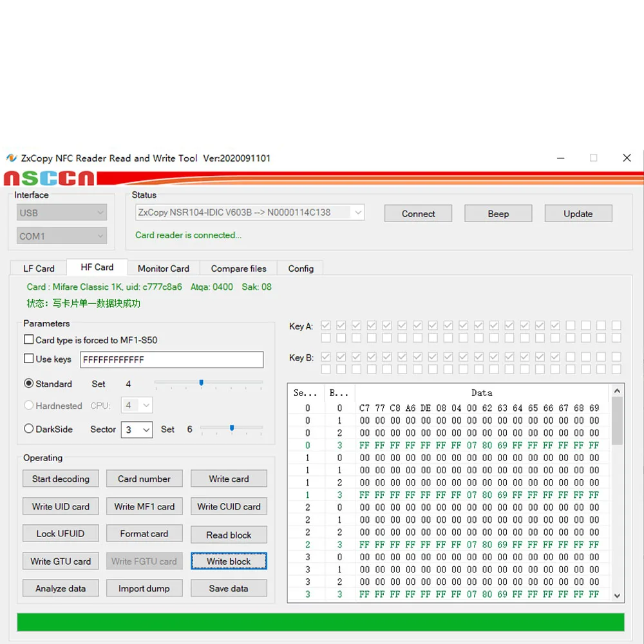Click Save data button
The height and width of the screenshot is (644, 644).
pyautogui.click(x=229, y=588)
